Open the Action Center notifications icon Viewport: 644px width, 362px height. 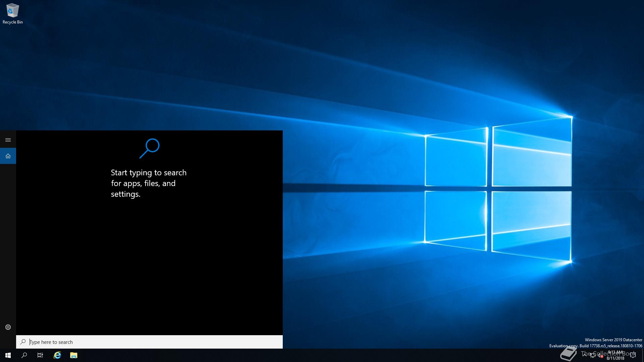(x=633, y=355)
